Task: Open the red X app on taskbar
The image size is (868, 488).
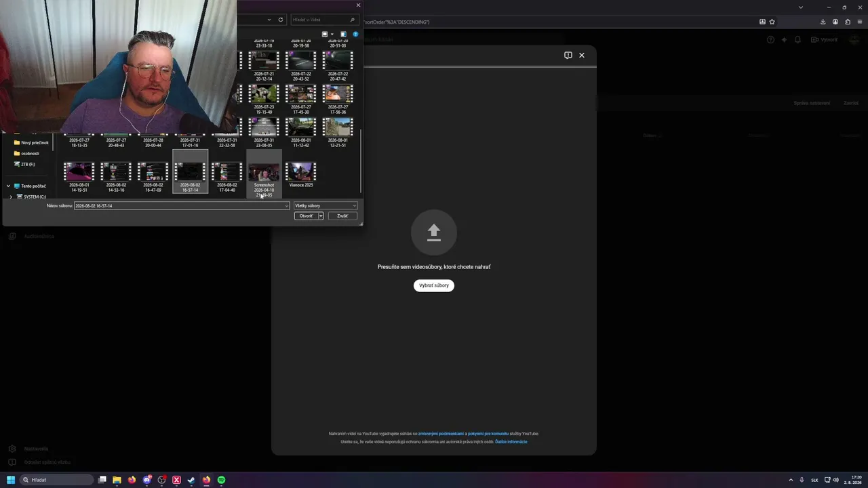Action: click(176, 480)
